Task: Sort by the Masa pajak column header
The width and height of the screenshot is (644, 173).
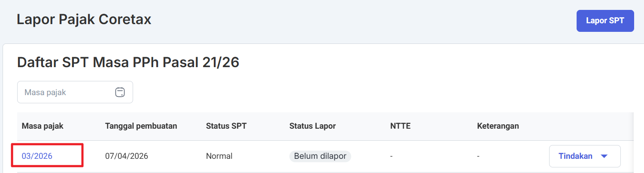Action: click(x=43, y=126)
